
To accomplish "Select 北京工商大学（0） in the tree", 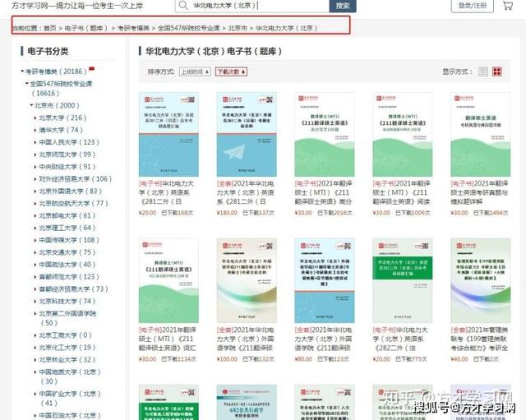I will (x=65, y=335).
